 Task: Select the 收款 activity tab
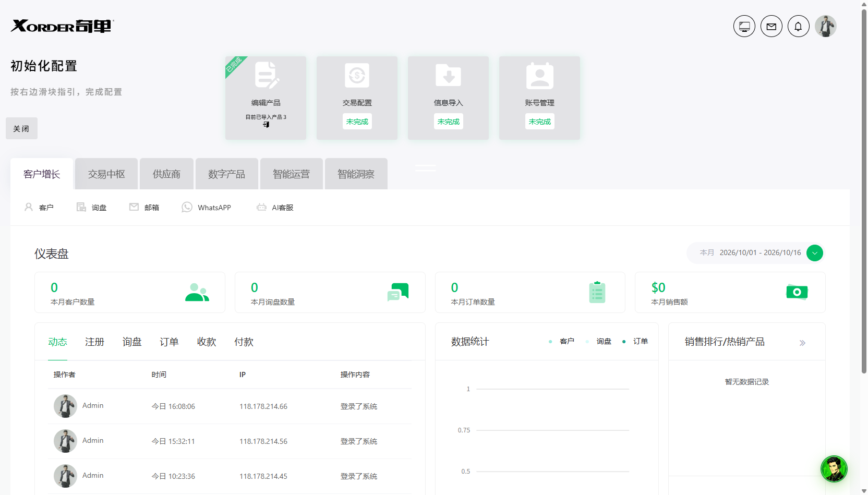click(x=207, y=342)
